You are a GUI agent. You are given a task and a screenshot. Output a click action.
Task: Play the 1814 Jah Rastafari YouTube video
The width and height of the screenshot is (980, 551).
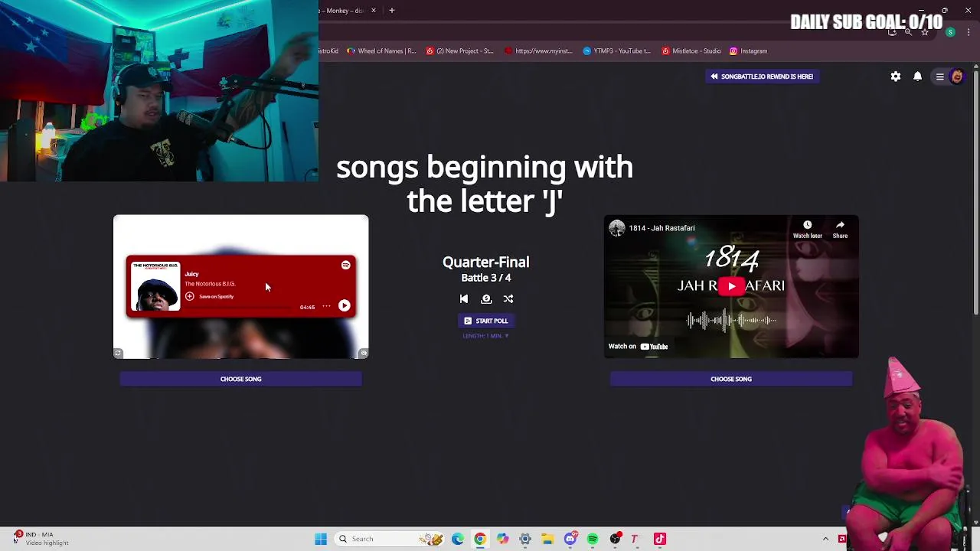tap(731, 286)
